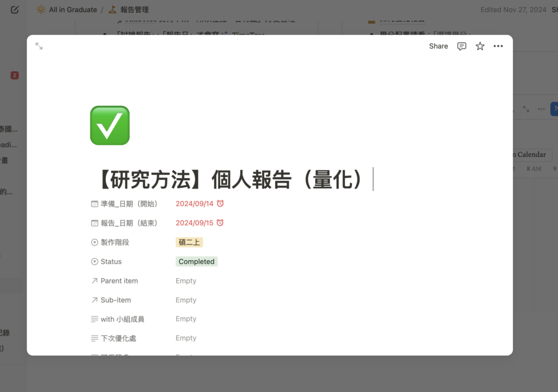558x392 pixels.
Task: Open All in Graduate breadcrumb link
Action: click(72, 10)
